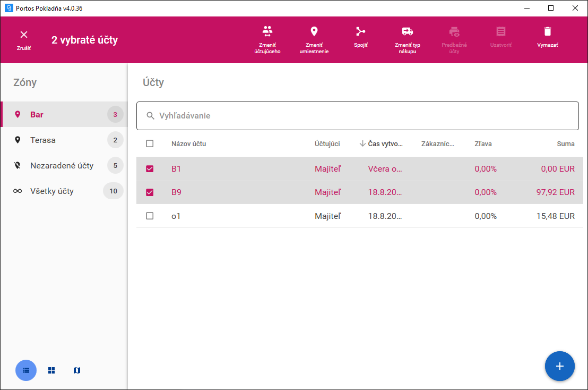
Task: Click the Vyhľadávanie search field
Action: [x=357, y=116]
